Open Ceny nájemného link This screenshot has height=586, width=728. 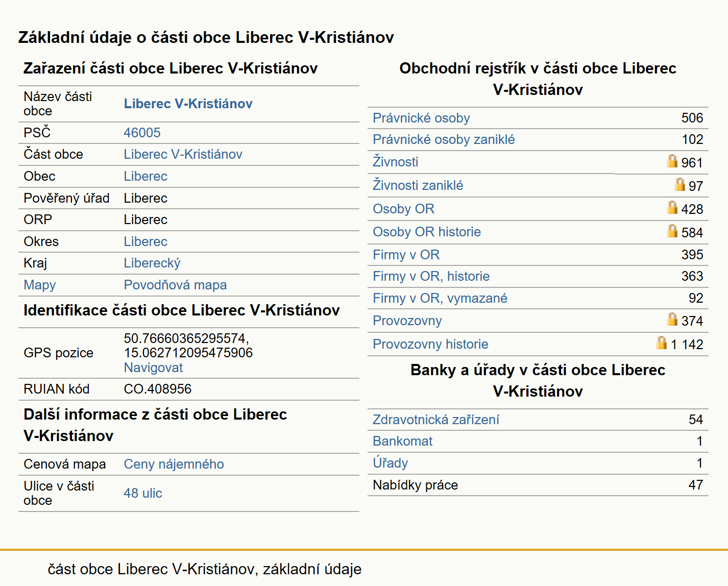point(174,464)
